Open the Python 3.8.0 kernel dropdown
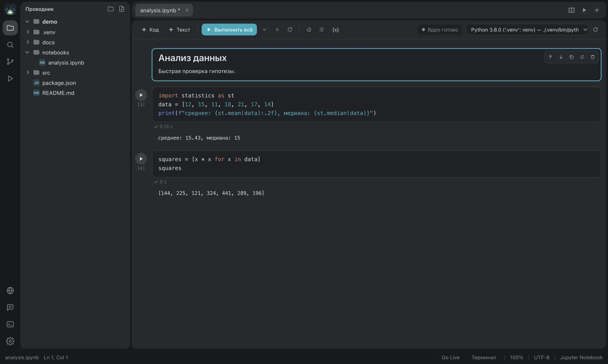The height and width of the screenshot is (364, 608). coord(527,30)
